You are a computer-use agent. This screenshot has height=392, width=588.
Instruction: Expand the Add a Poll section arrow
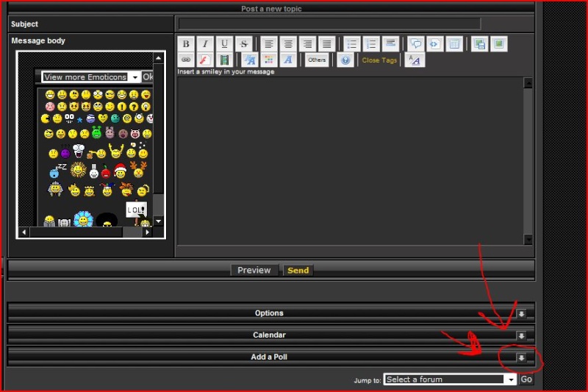click(521, 358)
